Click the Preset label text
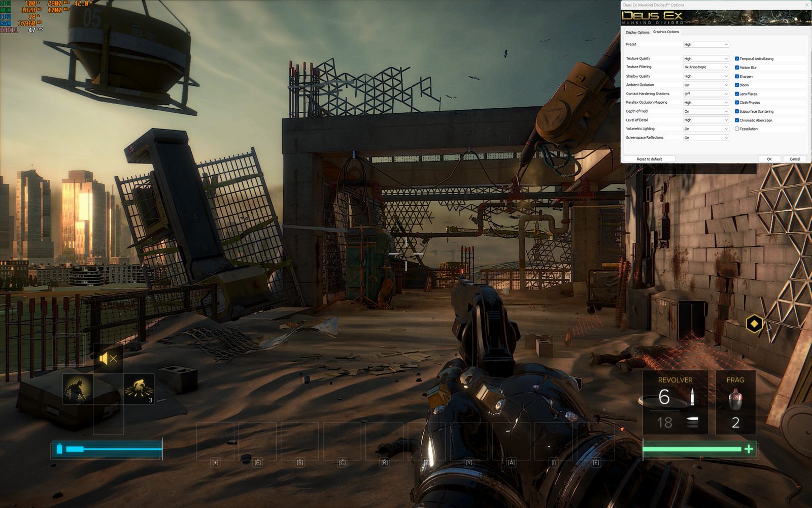 [631, 44]
